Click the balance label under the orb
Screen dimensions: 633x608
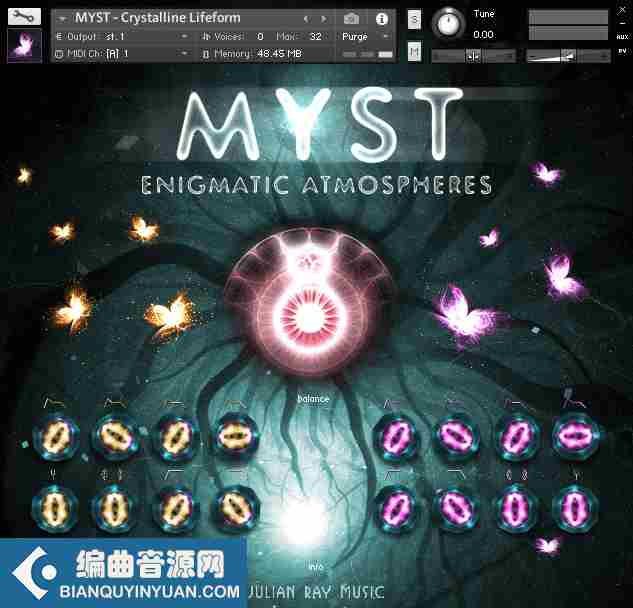pyautogui.click(x=313, y=399)
